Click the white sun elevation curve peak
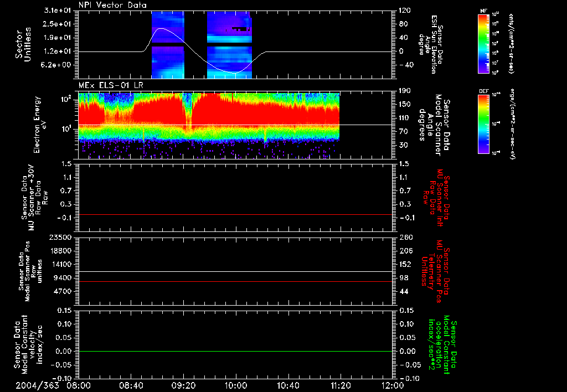 click(161, 28)
